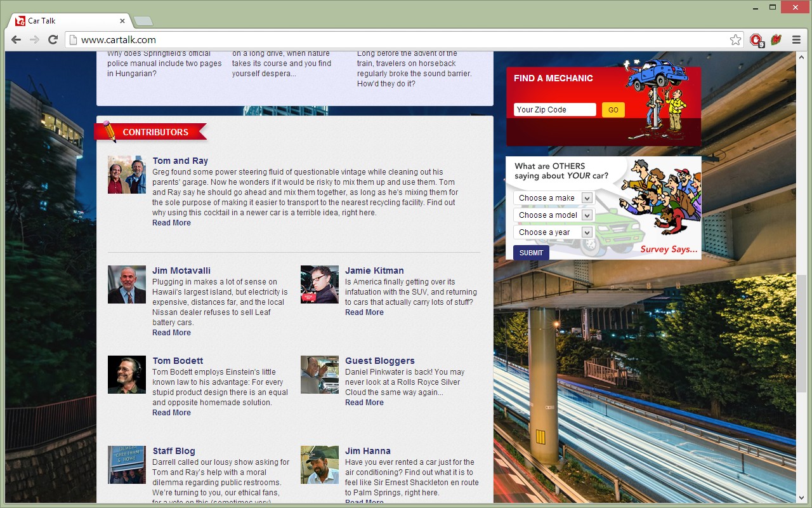Open the Chrome hamburger menu
Viewport: 812px width, 508px height.
tap(796, 40)
